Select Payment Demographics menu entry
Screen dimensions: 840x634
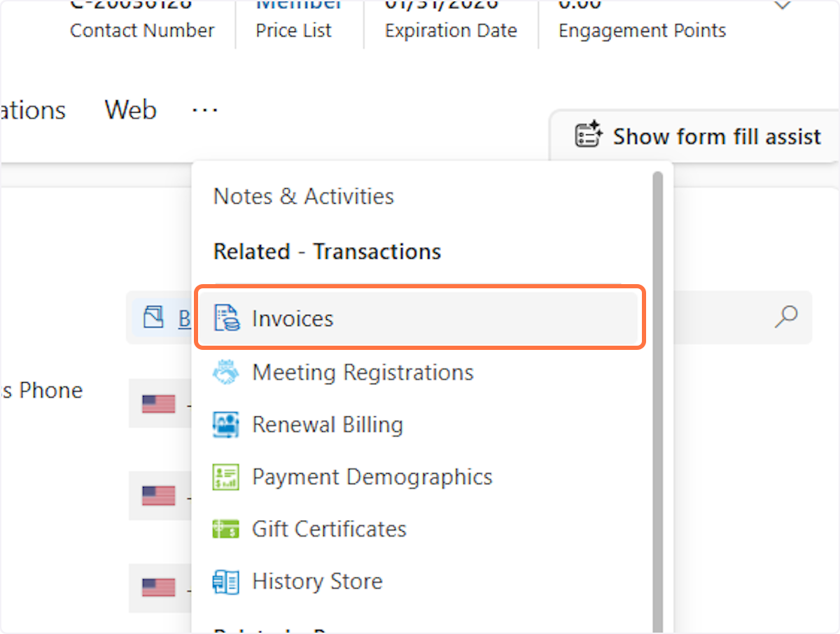coord(372,477)
